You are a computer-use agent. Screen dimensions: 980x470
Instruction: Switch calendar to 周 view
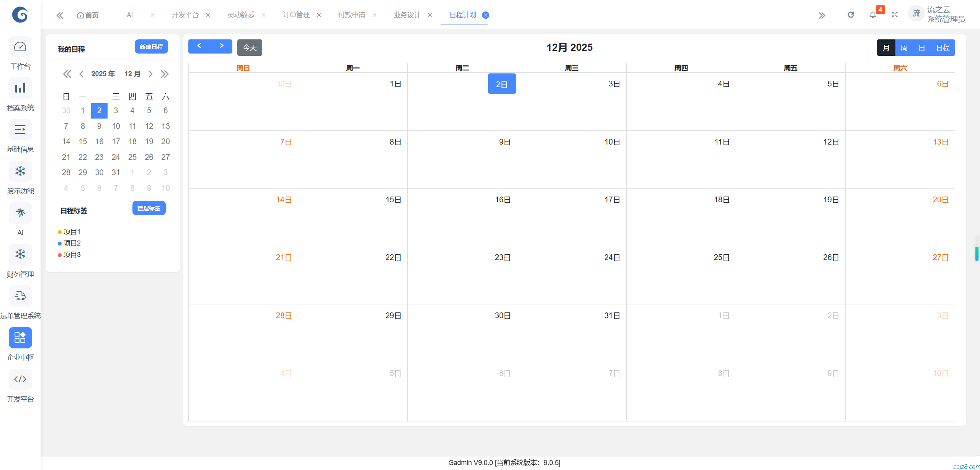[904, 48]
